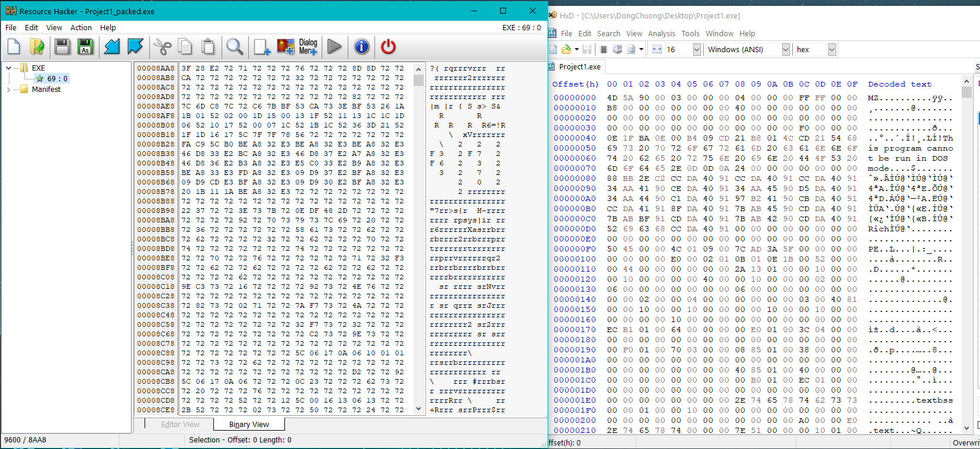The image size is (980, 449).
Task: Open the HxD bytes per row dropdown showing 16
Action: pyautogui.click(x=697, y=49)
